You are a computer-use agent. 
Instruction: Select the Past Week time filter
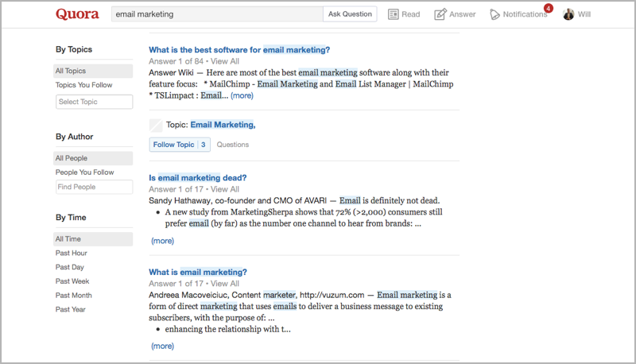click(72, 281)
